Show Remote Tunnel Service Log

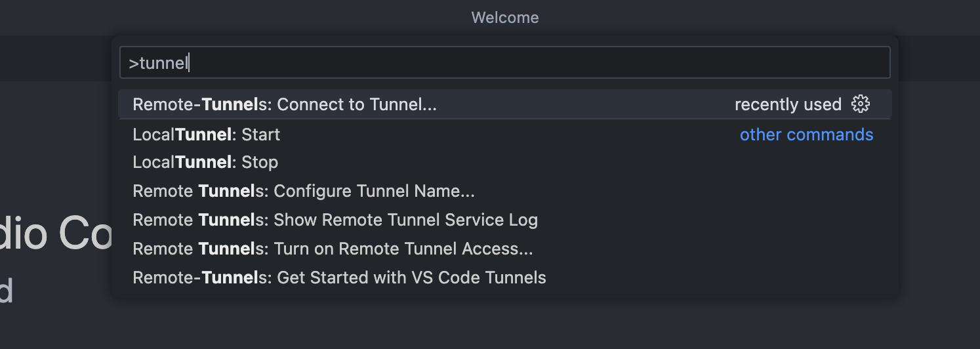point(335,220)
